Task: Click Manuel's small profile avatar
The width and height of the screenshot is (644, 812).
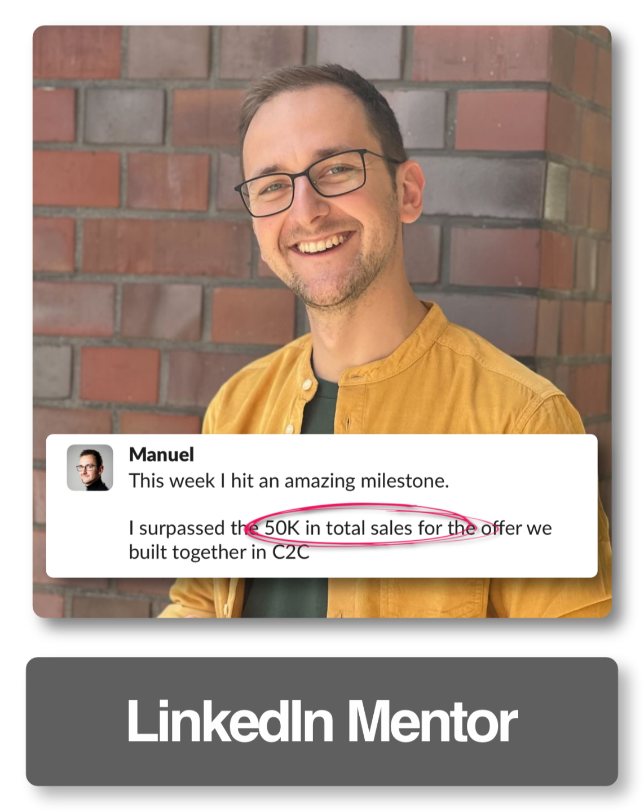Action: [90, 467]
